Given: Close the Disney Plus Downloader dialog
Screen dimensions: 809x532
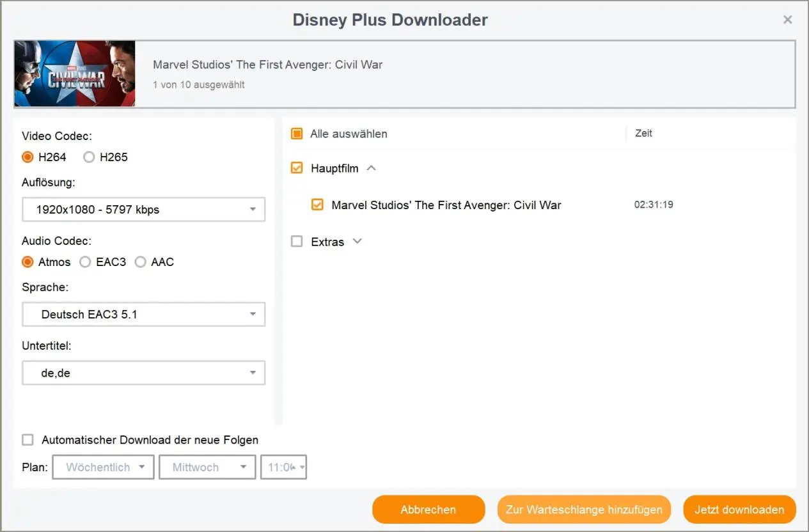Looking at the screenshot, I should (788, 20).
